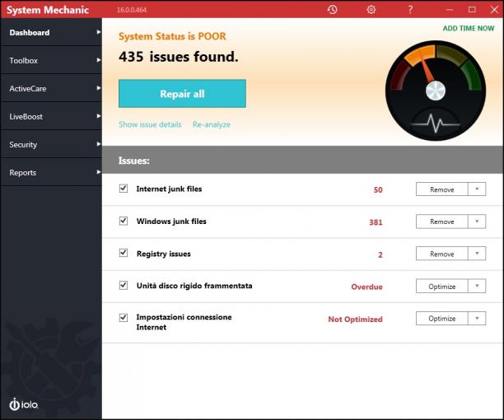This screenshot has height=420, width=504.
Task: Expand the LiveBoost arrow in sidebar
Action: [x=98, y=116]
